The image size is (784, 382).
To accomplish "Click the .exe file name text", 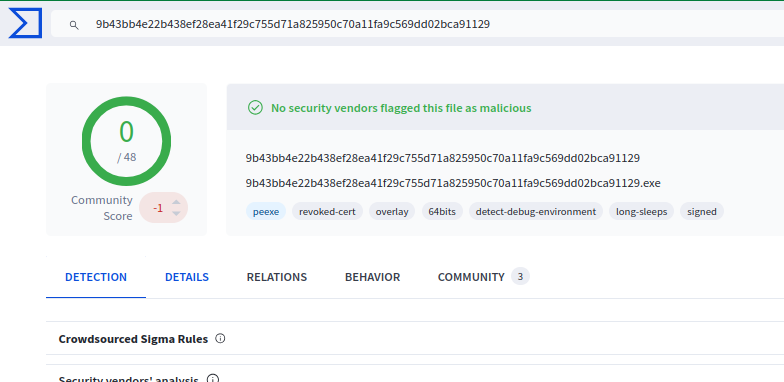I will point(453,183).
